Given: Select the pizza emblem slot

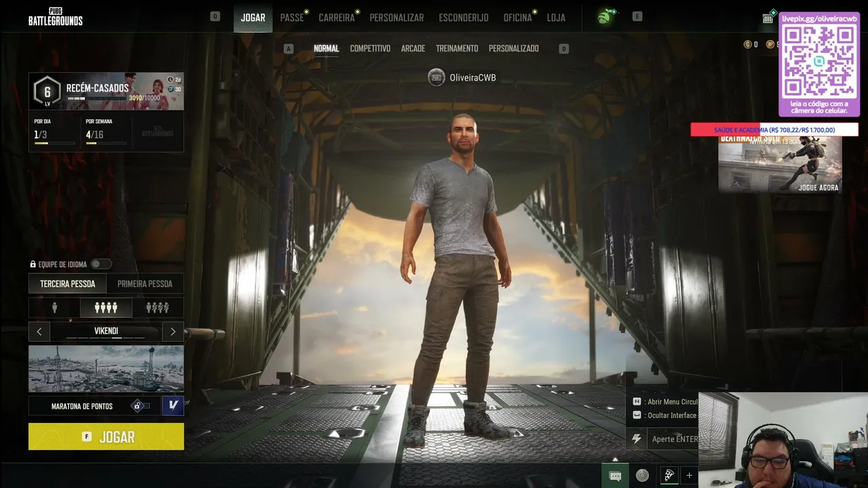Looking at the screenshot, I should [x=669, y=476].
